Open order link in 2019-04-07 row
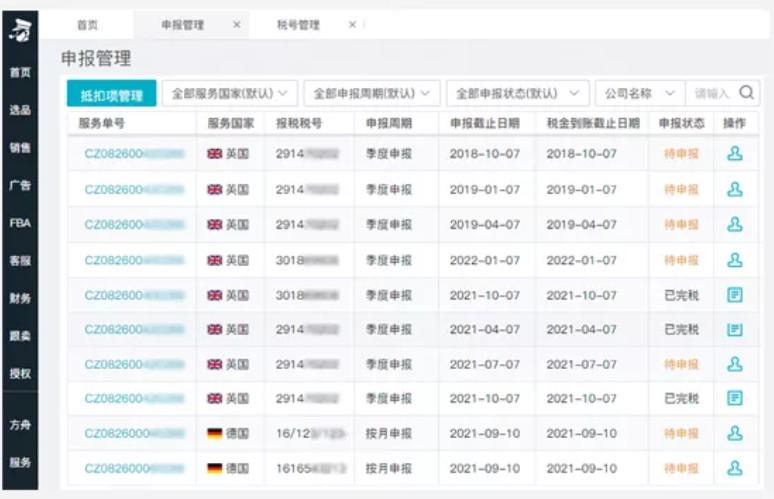This screenshot has width=774, height=499. tap(134, 225)
